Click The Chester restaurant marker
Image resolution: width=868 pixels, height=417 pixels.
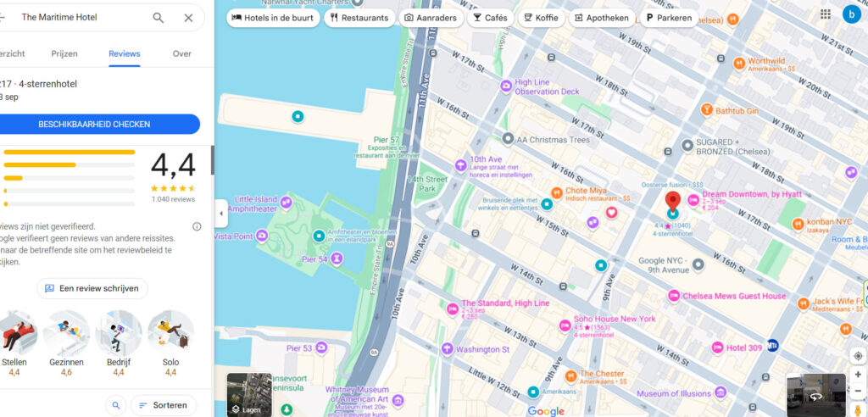point(571,376)
